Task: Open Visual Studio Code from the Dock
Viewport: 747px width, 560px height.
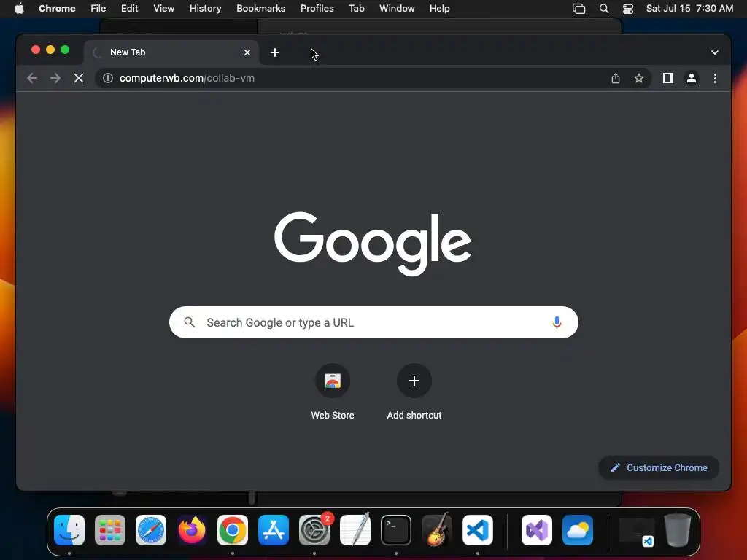Action: pyautogui.click(x=477, y=530)
